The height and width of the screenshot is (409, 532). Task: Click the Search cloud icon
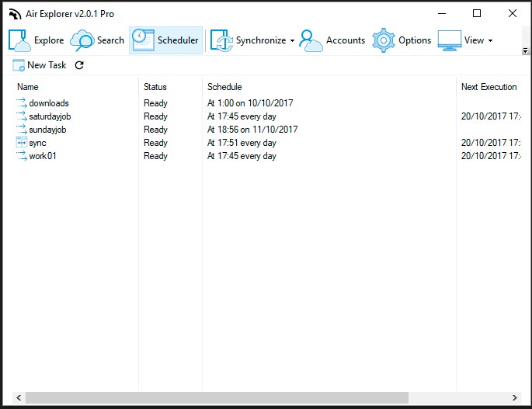tap(82, 40)
